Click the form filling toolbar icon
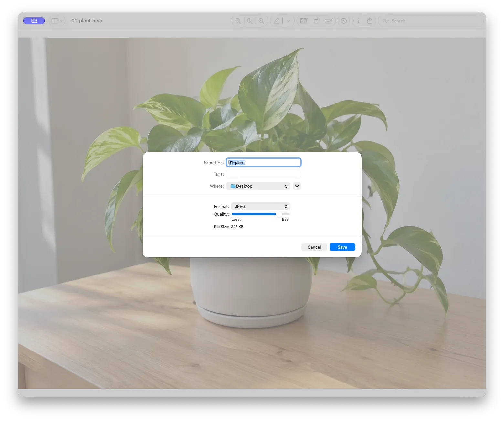 (x=328, y=21)
